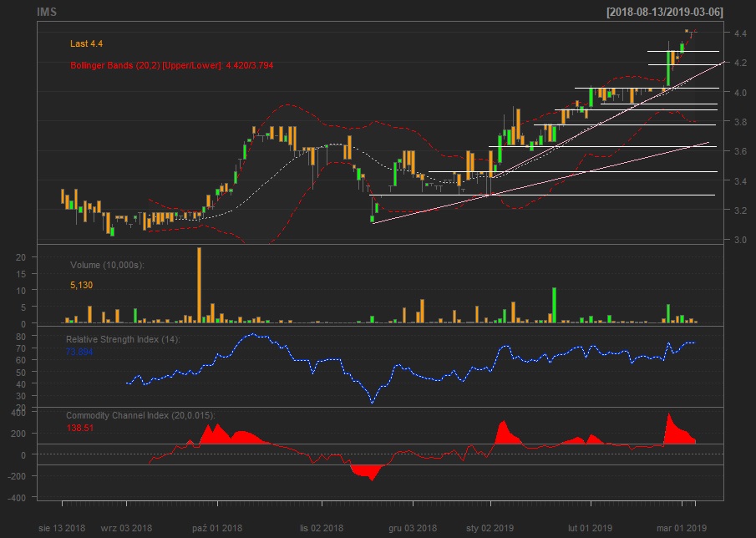Click the 4.4 price axis label
The width and height of the screenshot is (756, 538).
click(740, 33)
